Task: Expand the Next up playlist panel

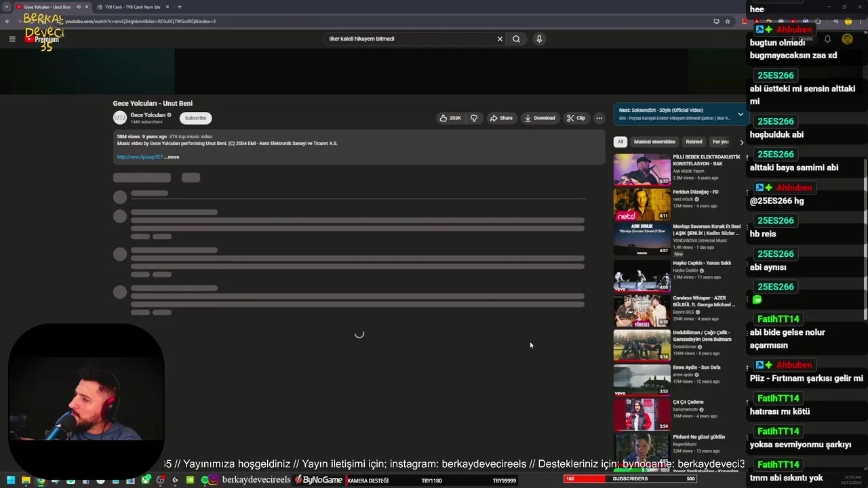Action: (x=741, y=115)
